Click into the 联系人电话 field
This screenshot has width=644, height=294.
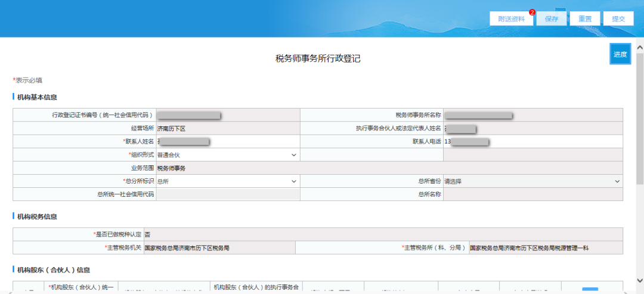tap(532, 142)
